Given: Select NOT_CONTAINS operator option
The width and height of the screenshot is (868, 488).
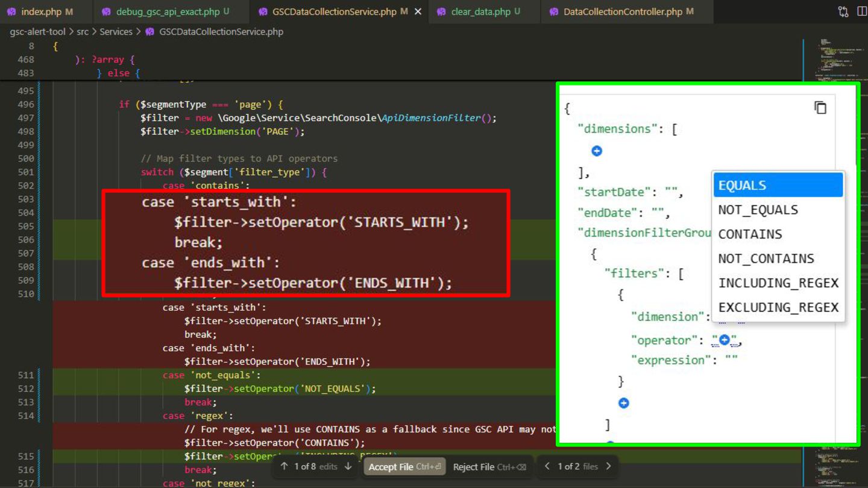Looking at the screenshot, I should coord(778,258).
